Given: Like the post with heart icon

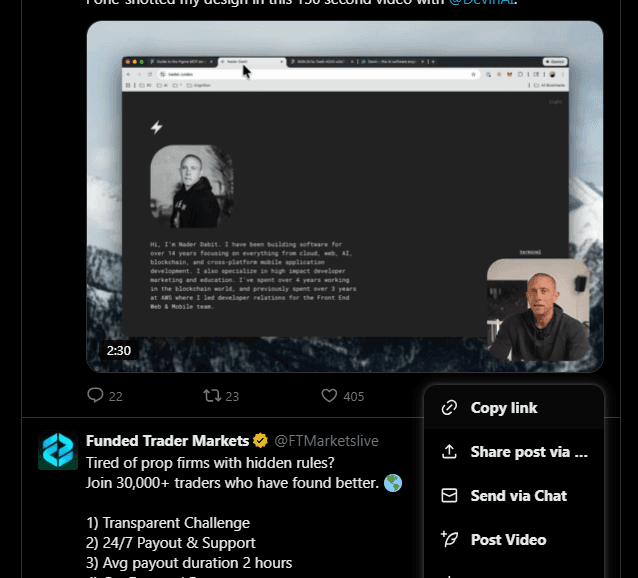Looking at the screenshot, I should (x=329, y=395).
